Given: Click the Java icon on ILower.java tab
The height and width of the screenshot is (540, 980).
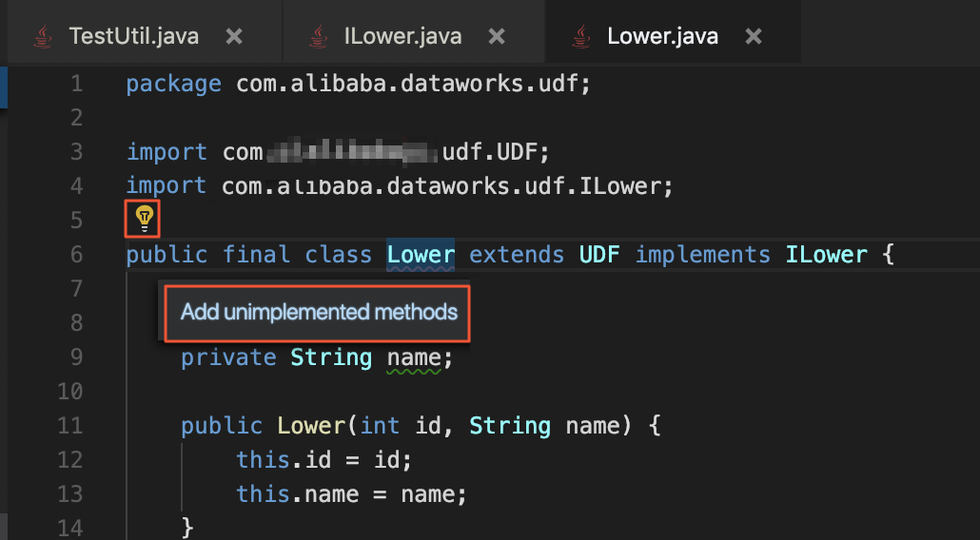Looking at the screenshot, I should click(x=317, y=37).
